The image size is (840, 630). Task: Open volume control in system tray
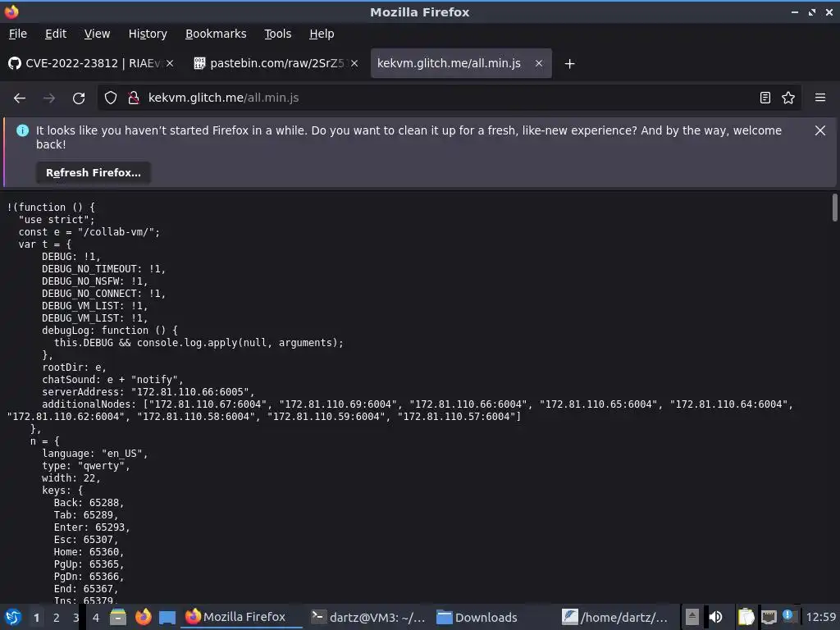pos(715,617)
